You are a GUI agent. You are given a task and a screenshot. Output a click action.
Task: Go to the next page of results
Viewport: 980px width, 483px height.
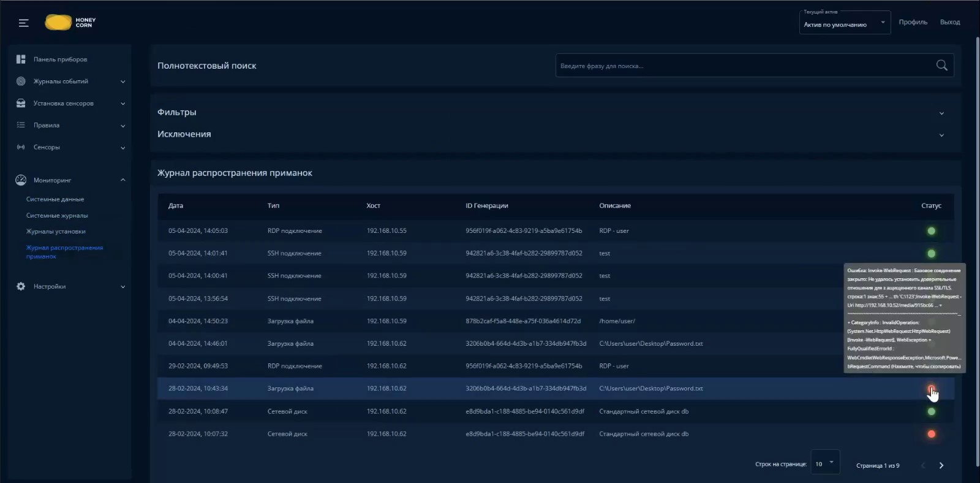coord(941,465)
